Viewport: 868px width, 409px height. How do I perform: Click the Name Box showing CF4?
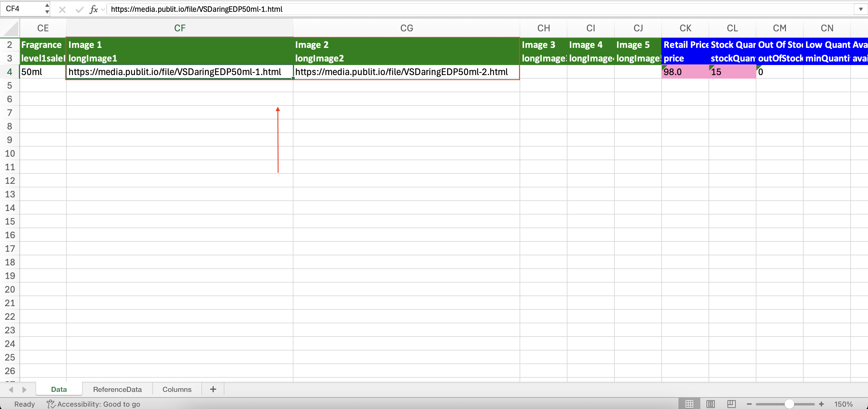coord(22,9)
